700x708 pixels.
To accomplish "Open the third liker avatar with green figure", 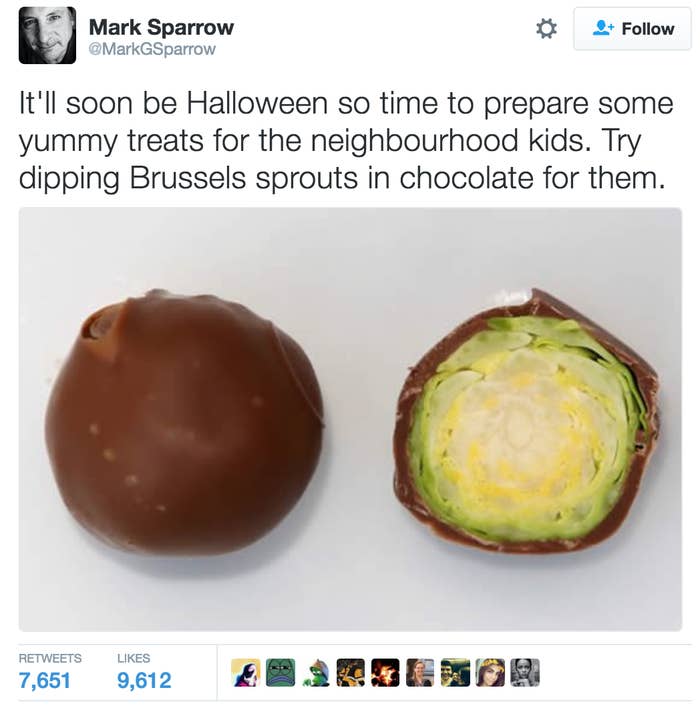I will [316, 672].
